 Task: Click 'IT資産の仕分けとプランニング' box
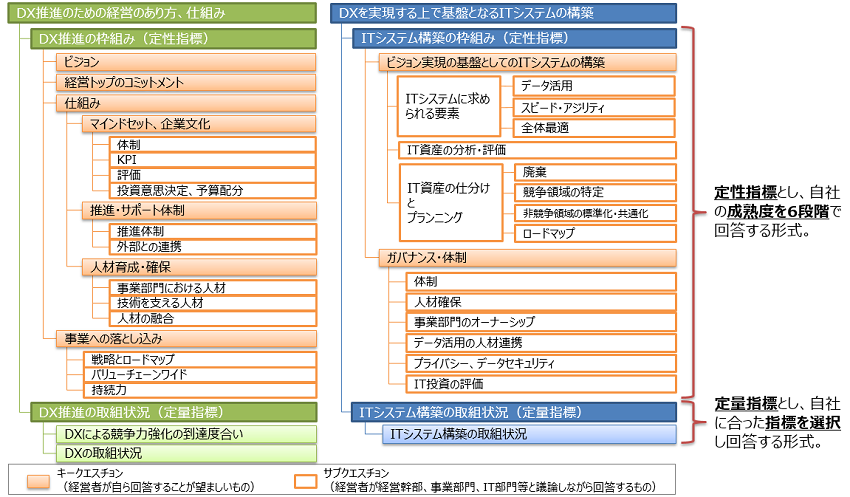(451, 203)
